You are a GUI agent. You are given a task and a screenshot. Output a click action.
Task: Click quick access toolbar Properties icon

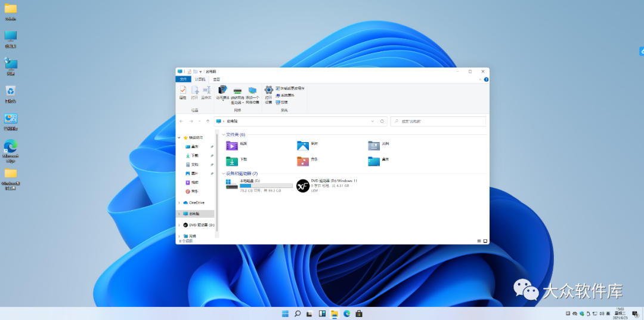point(190,72)
